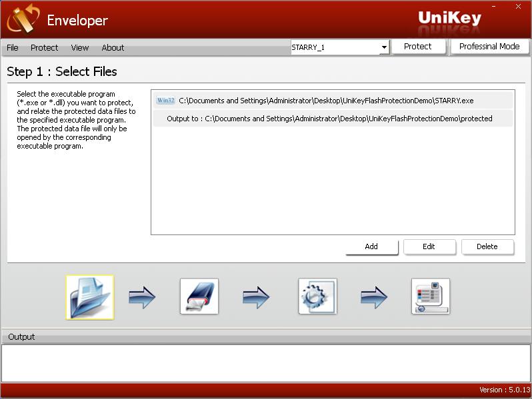The image size is (532, 399).
Task: Open the File menu
Action: 13,48
